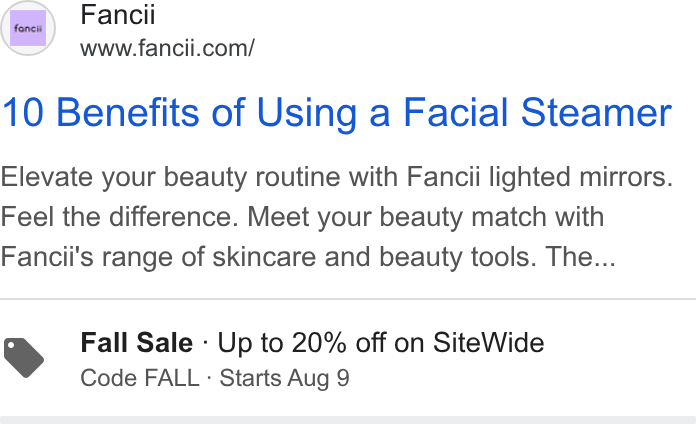Click the www.fancii.com/ URL
The width and height of the screenshot is (696, 424).
coord(167,48)
